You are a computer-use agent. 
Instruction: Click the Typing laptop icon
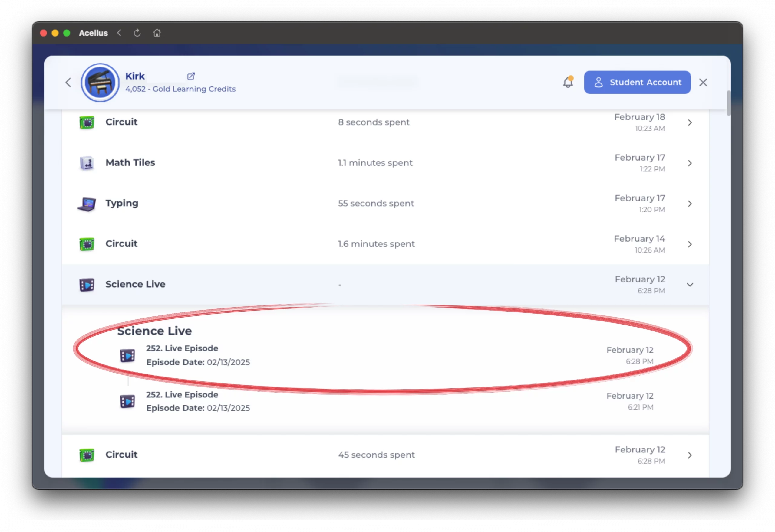(x=87, y=204)
